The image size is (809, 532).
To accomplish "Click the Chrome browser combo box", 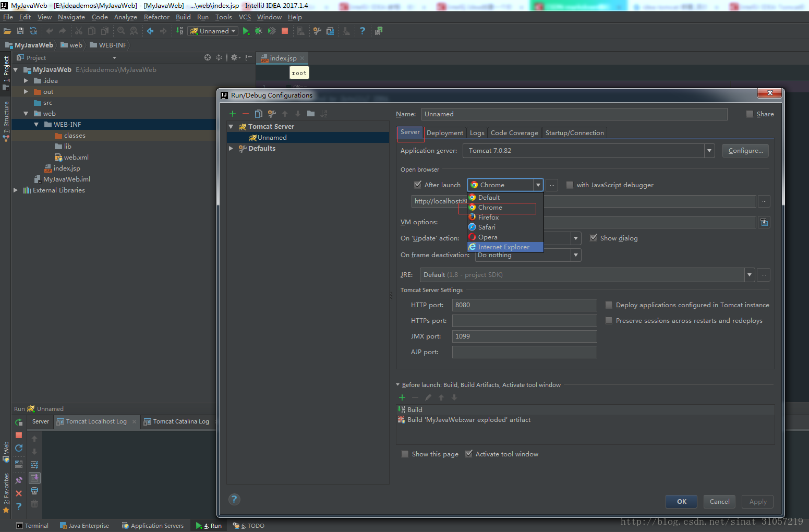I will coord(505,185).
